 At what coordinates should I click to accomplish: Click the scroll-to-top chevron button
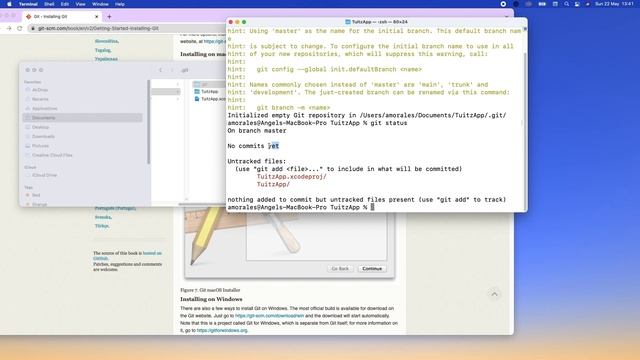click(494, 294)
